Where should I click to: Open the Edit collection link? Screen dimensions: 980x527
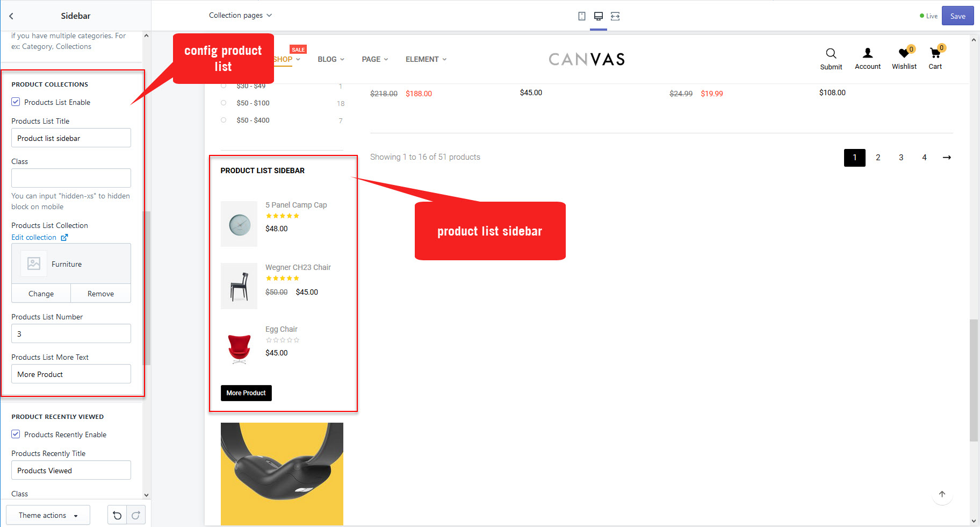(x=34, y=237)
